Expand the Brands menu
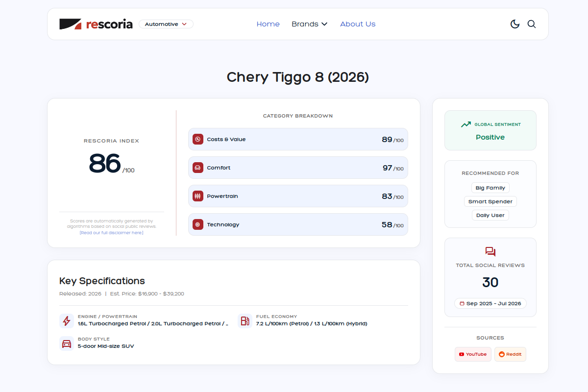The width and height of the screenshot is (588, 392). pos(309,24)
